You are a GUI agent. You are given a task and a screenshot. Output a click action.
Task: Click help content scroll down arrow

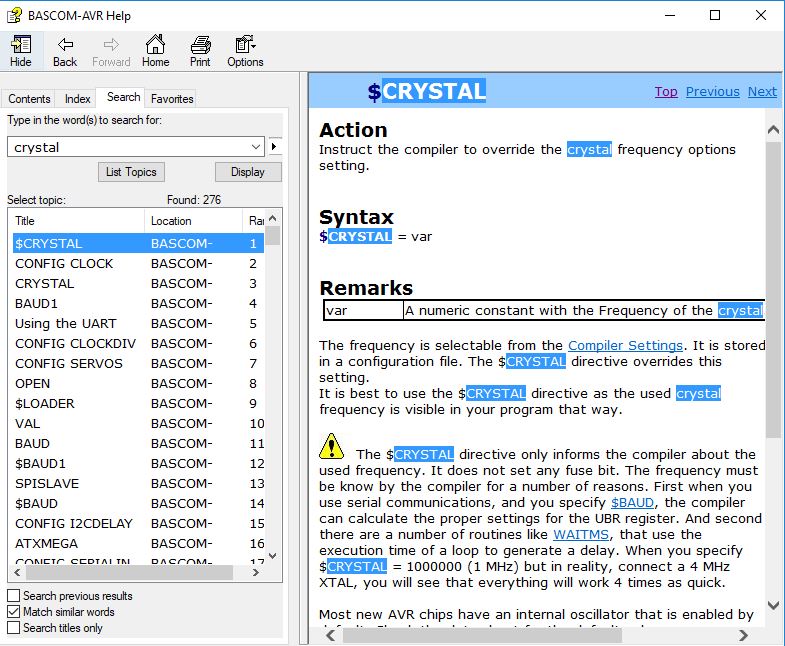pos(773,605)
